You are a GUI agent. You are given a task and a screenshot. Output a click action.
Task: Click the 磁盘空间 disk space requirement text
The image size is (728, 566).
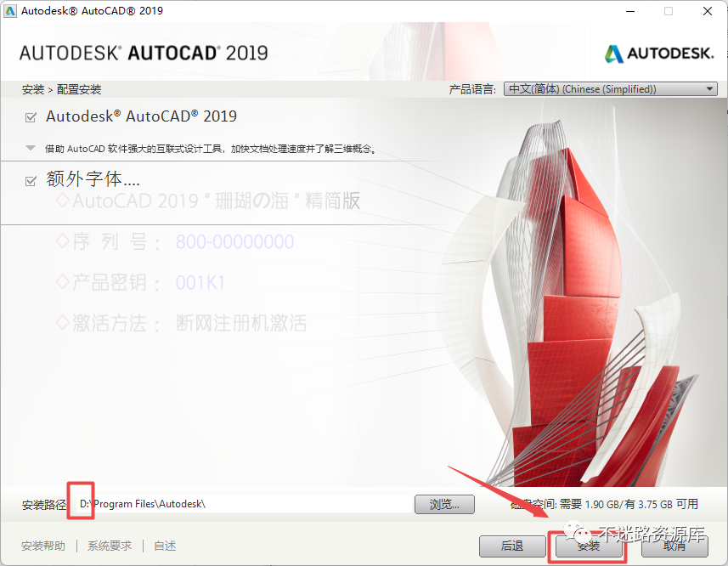[x=604, y=504]
